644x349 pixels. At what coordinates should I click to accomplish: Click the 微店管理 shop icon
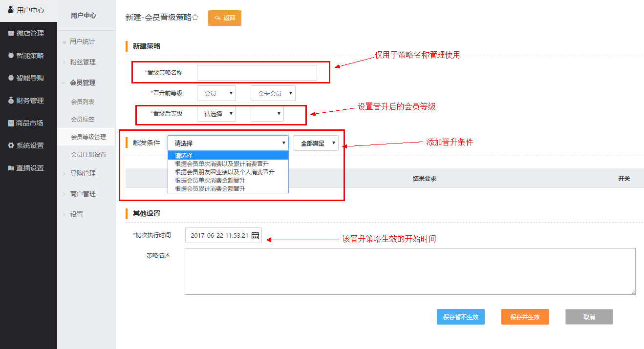tap(11, 33)
